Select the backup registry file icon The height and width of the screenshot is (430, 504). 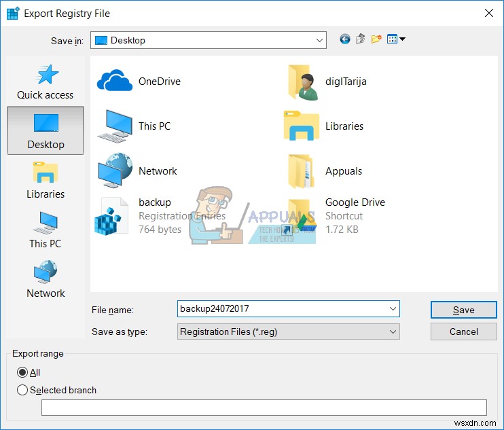coord(111,216)
